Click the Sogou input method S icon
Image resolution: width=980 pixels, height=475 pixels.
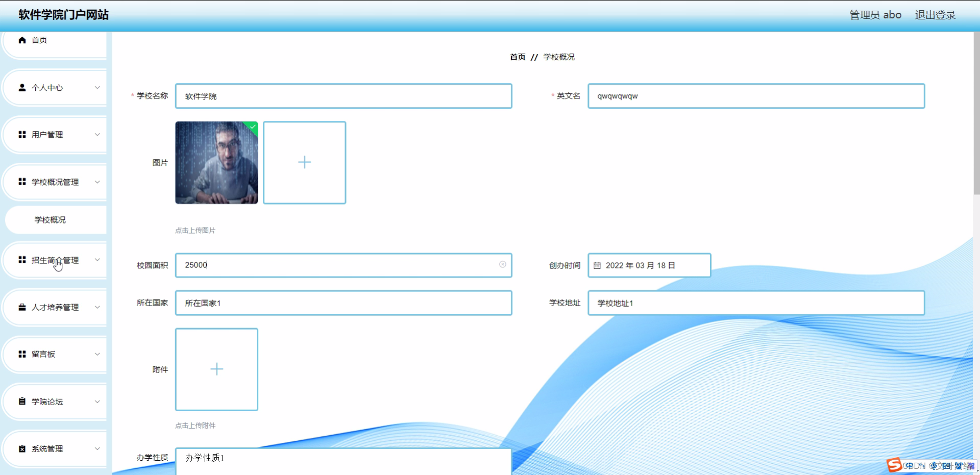[x=894, y=465]
